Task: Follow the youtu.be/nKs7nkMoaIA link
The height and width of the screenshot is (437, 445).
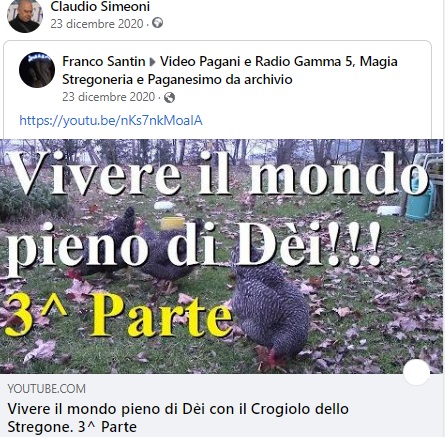Action: click(x=111, y=120)
